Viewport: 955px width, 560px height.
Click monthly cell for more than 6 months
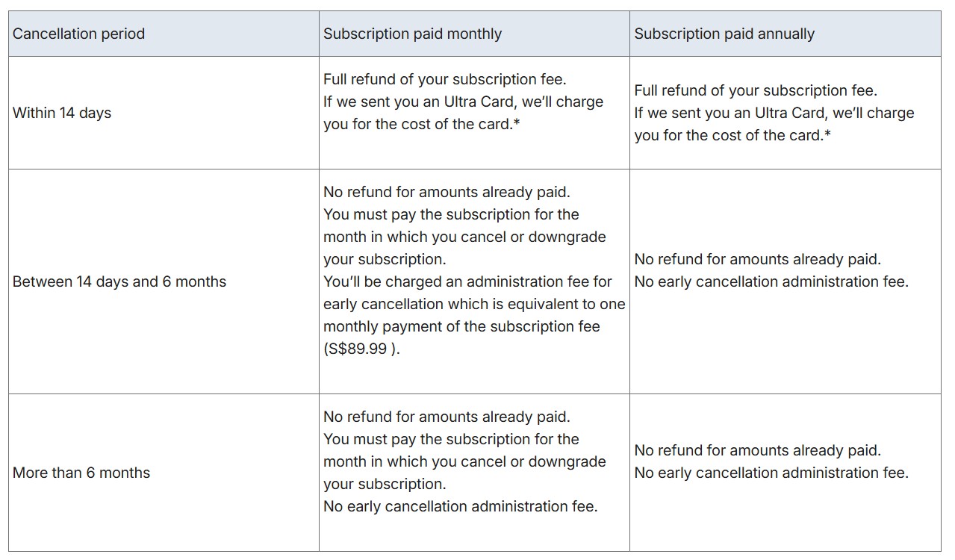pyautogui.click(x=474, y=473)
